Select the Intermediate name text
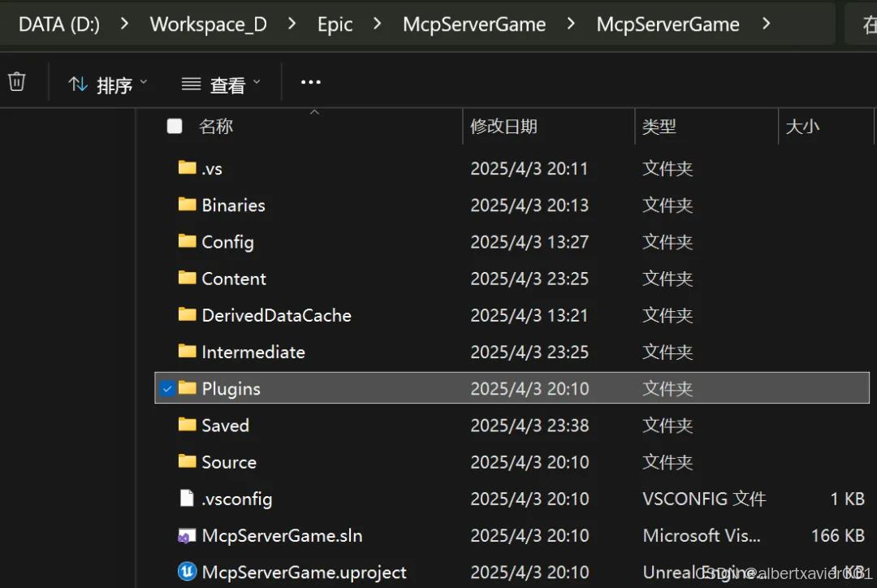This screenshot has height=588, width=877. (x=253, y=352)
